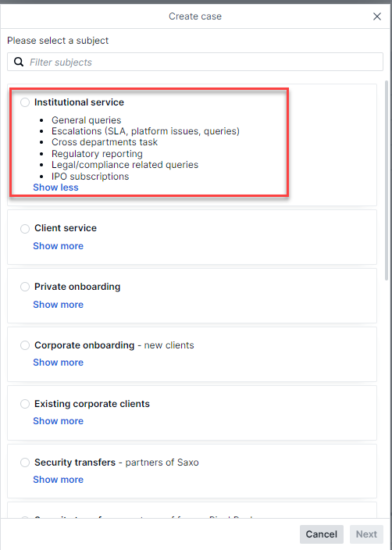The width and height of the screenshot is (392, 550).
Task: Show more under Existing corporate clients
Action: point(59,421)
